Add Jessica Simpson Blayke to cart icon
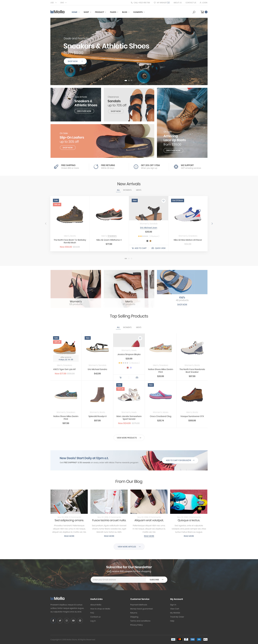 [x=121, y=378]
